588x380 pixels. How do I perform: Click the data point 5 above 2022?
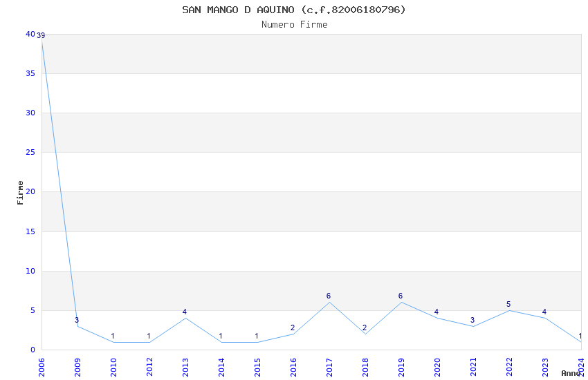(x=508, y=305)
